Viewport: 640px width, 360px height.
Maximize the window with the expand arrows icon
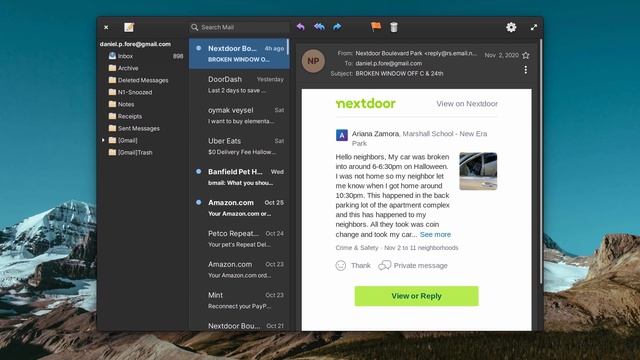[x=534, y=27]
